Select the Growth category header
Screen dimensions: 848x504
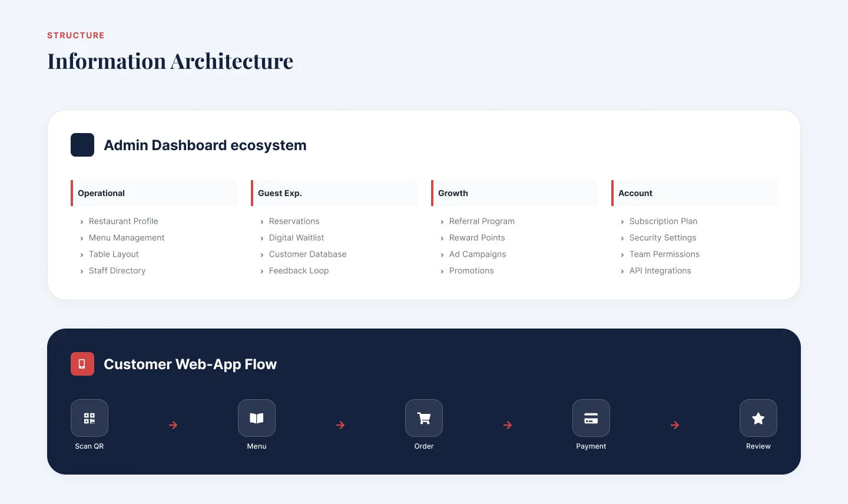(514, 193)
